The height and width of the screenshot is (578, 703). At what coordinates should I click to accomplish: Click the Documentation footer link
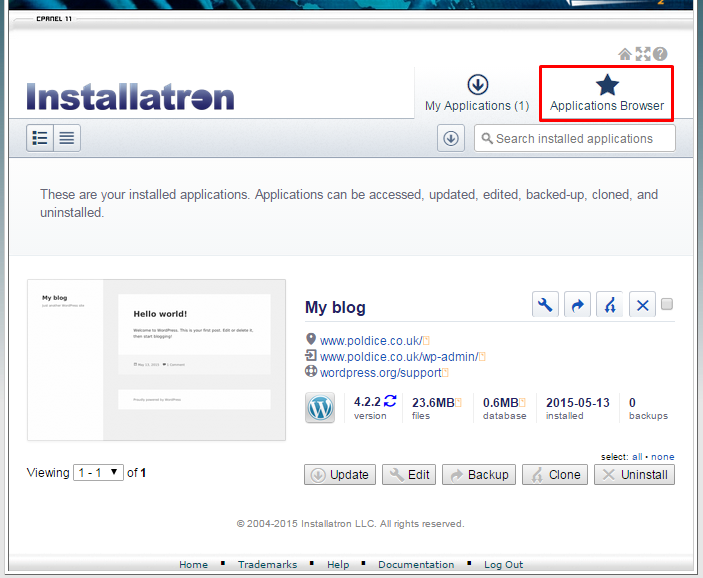(x=416, y=565)
